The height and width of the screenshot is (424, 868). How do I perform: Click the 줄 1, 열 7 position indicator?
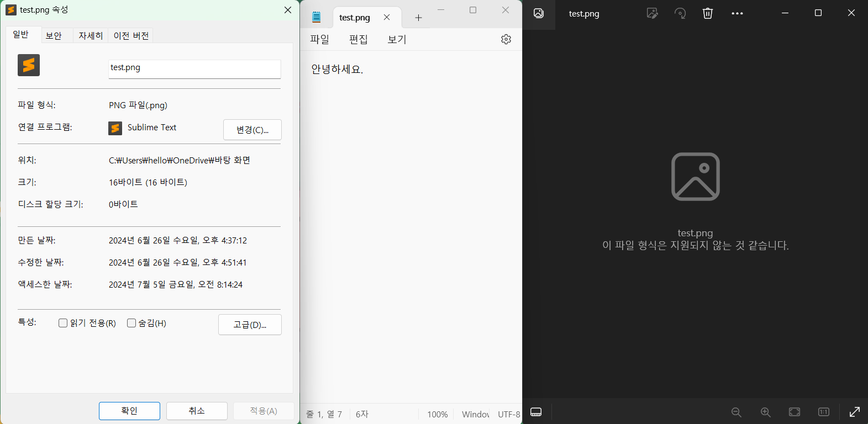pyautogui.click(x=324, y=414)
